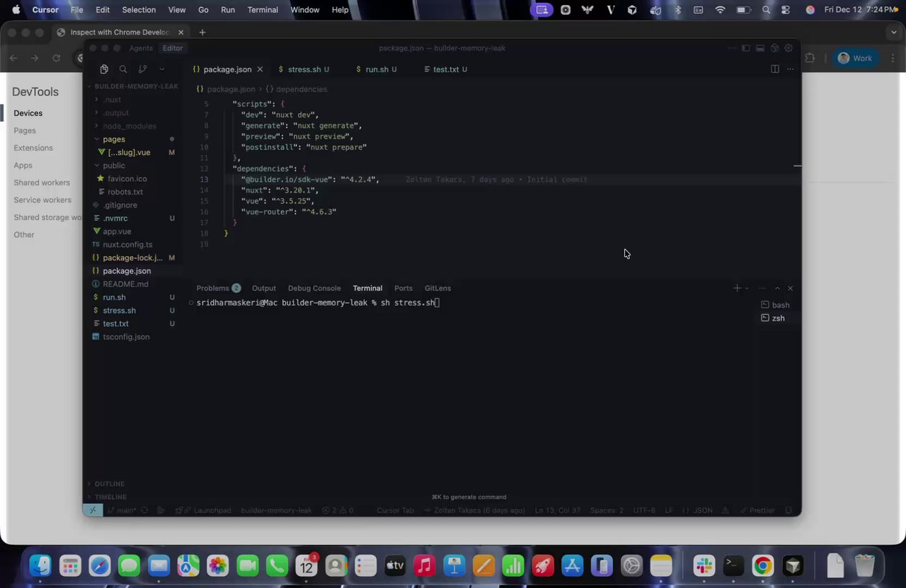Switch to the test.txt editor tab

445,69
